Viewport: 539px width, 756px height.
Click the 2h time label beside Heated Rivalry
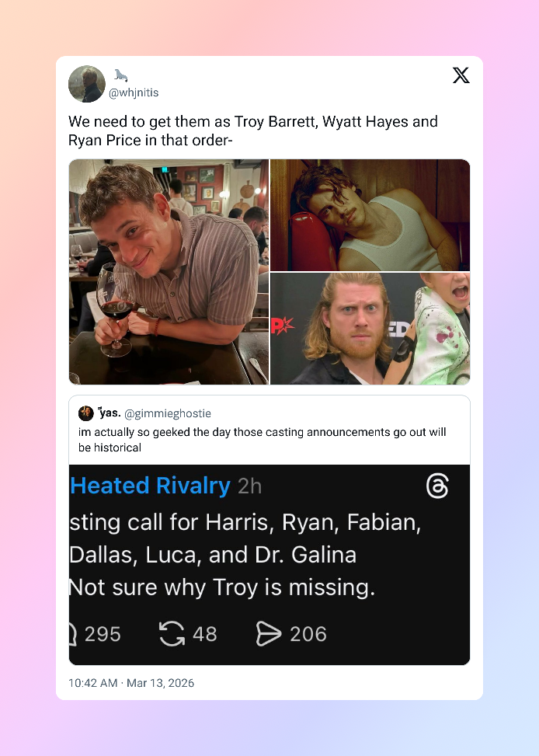tap(250, 486)
